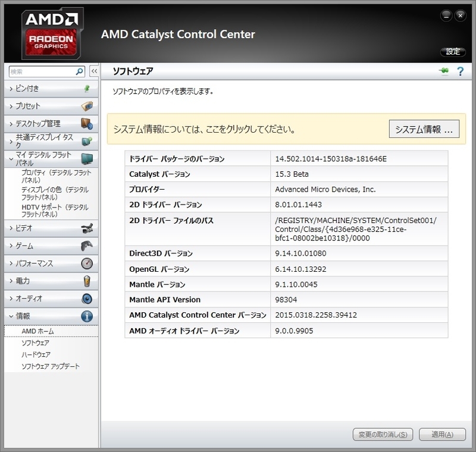Open the 設定 menu button

[x=453, y=52]
